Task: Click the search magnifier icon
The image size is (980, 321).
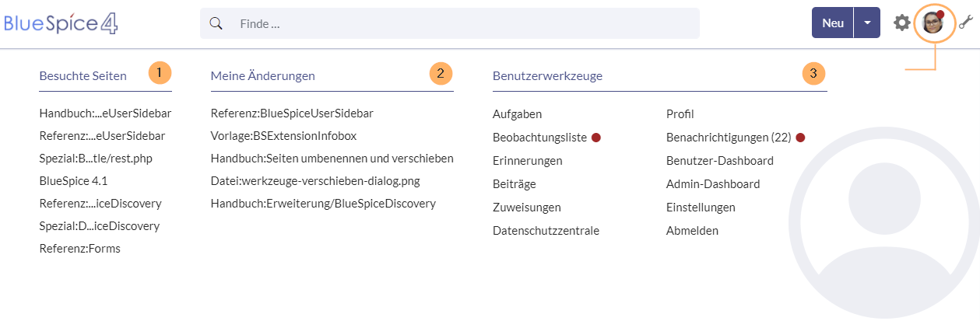Action: click(x=217, y=23)
